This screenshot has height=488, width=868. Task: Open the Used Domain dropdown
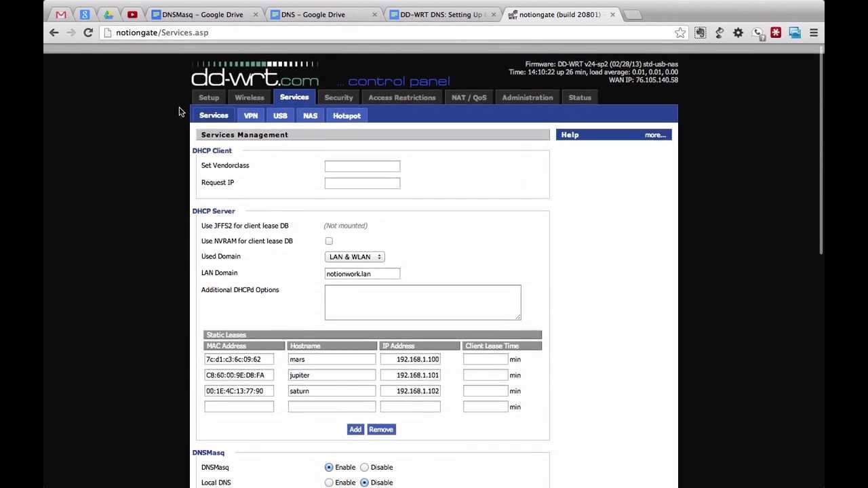[x=355, y=257]
